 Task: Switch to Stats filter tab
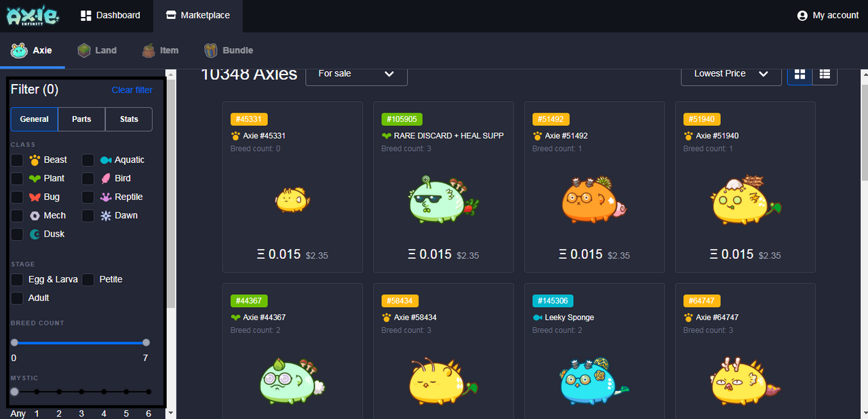[x=129, y=119]
